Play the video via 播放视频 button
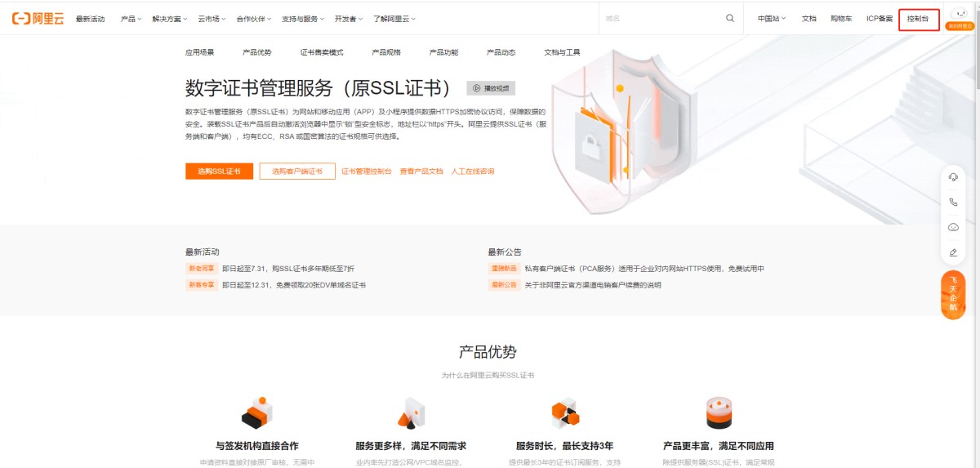Image resolution: width=980 pixels, height=468 pixels. pos(491,88)
